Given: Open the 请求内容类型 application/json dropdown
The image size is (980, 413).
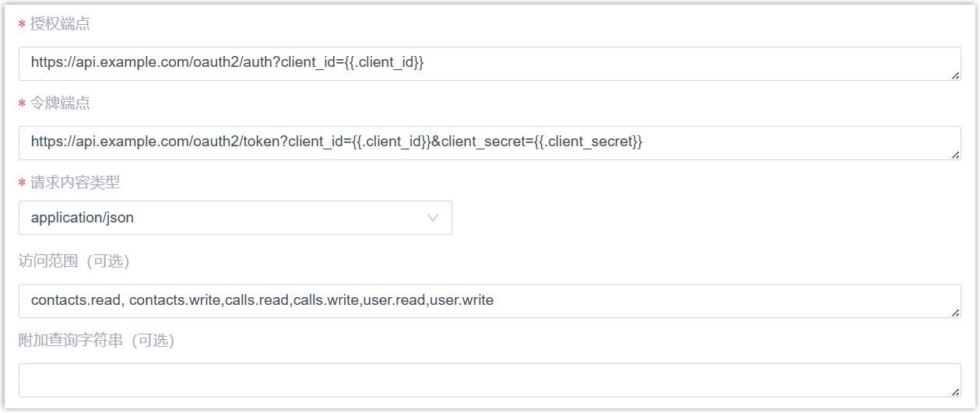Looking at the screenshot, I should [235, 218].
